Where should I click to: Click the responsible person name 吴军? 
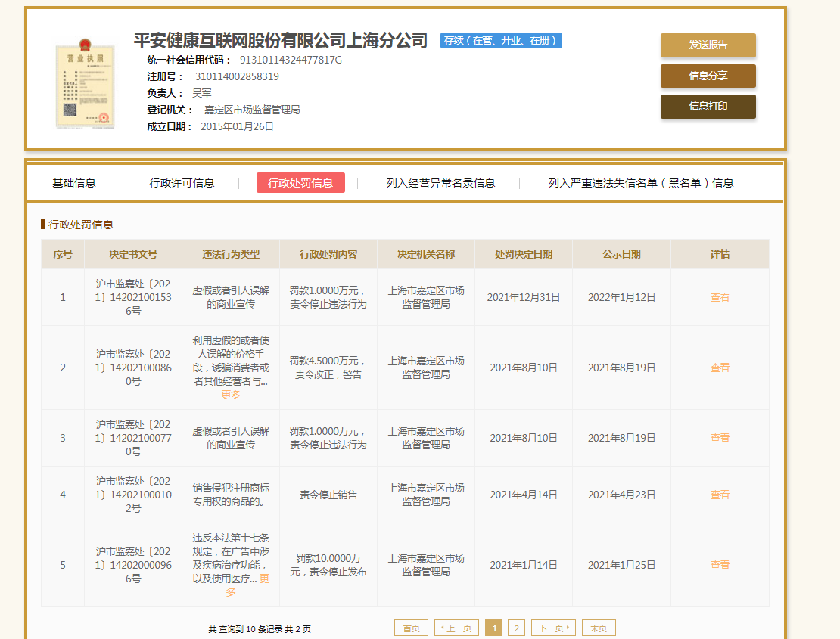pyautogui.click(x=202, y=93)
